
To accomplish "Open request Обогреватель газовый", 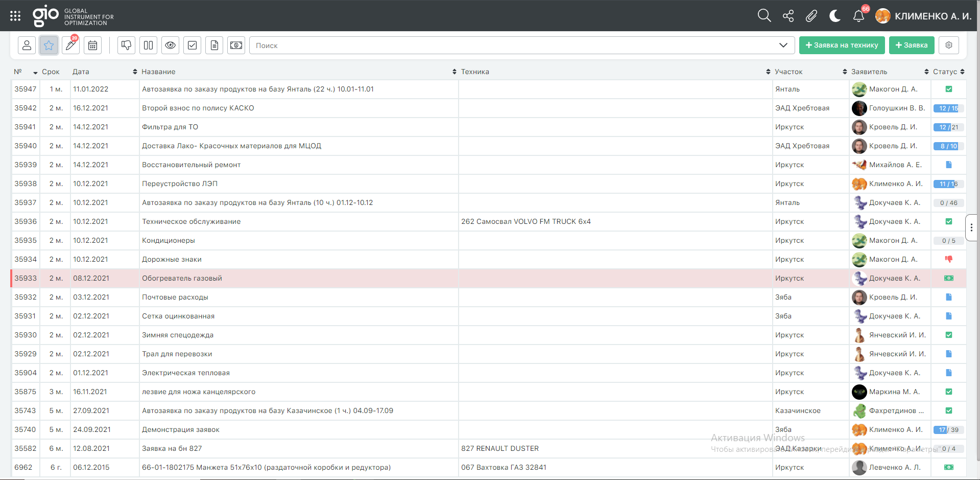I will 182,278.
